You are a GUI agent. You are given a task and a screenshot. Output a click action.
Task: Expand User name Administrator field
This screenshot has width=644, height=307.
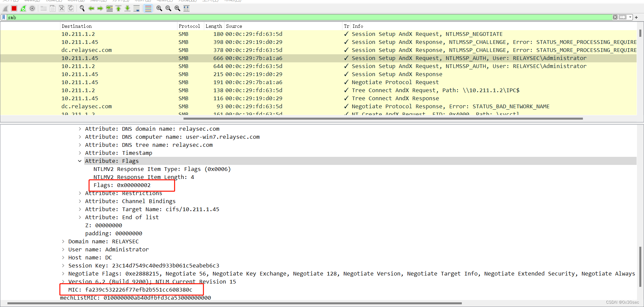pos(63,249)
